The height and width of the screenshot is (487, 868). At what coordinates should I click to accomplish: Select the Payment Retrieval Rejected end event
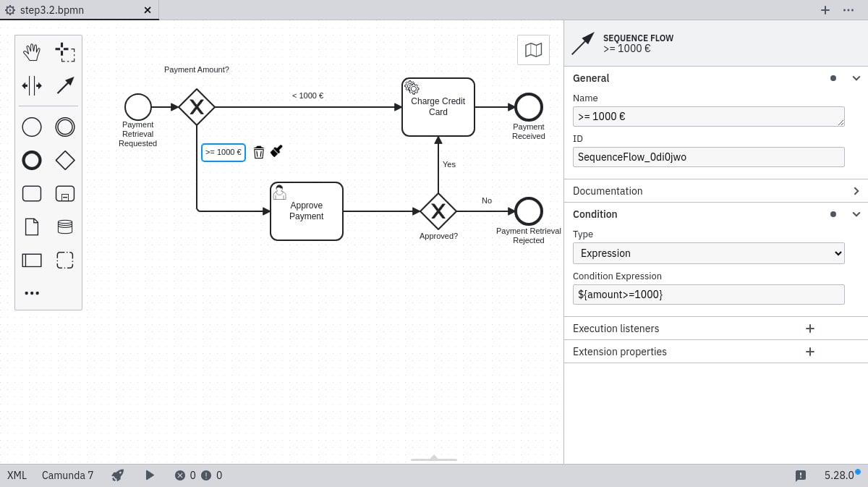(529, 211)
